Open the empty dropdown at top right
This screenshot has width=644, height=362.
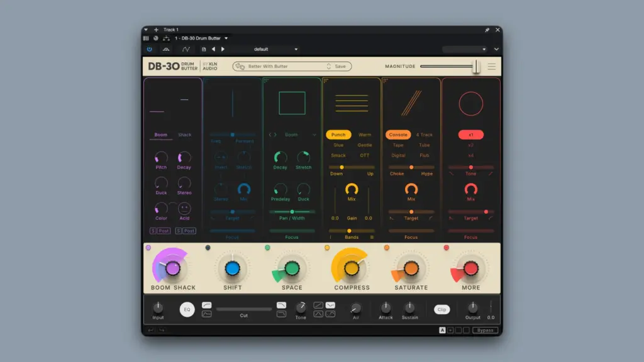(465, 49)
